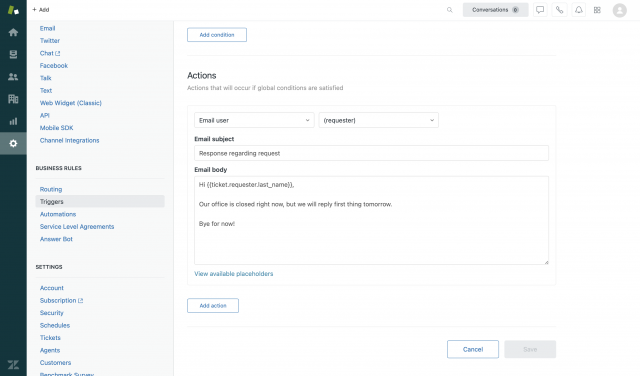Click the Cancel button
Viewport: 640px width, 376px height.
pyautogui.click(x=473, y=349)
